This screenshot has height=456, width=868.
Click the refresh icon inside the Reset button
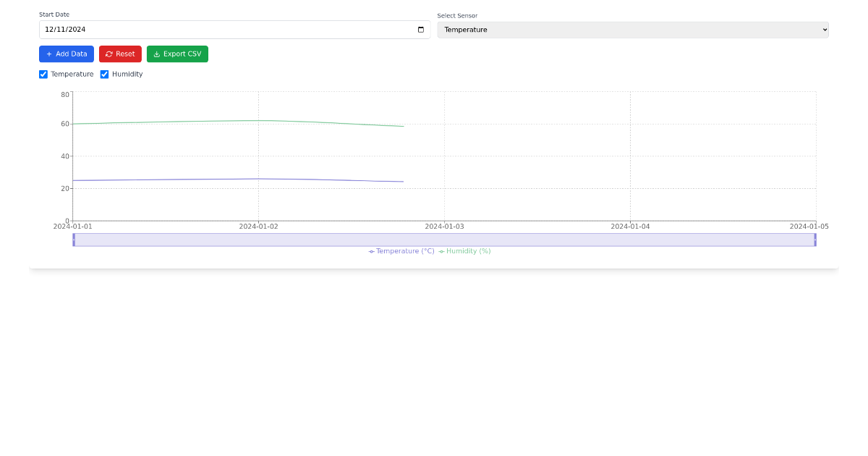pos(109,54)
